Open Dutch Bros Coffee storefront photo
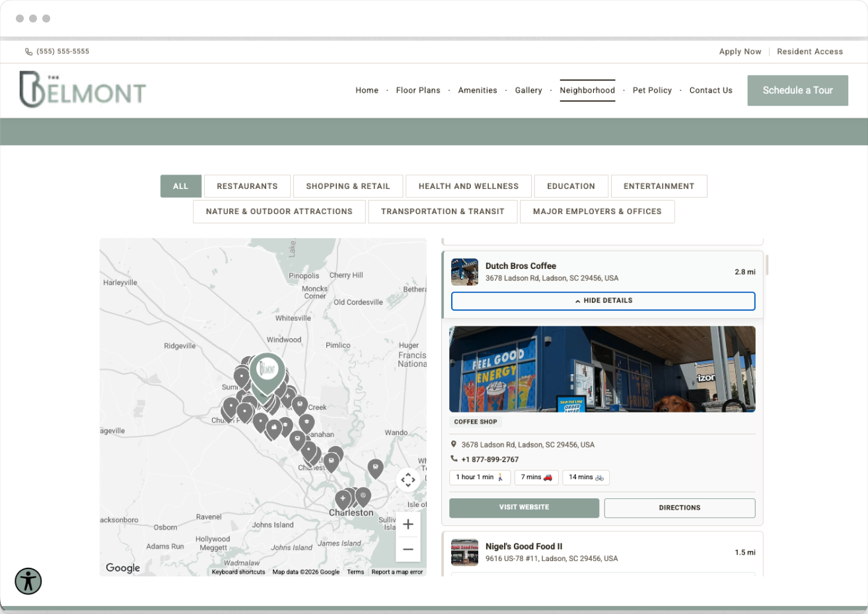The height and width of the screenshot is (614, 868). (x=602, y=369)
